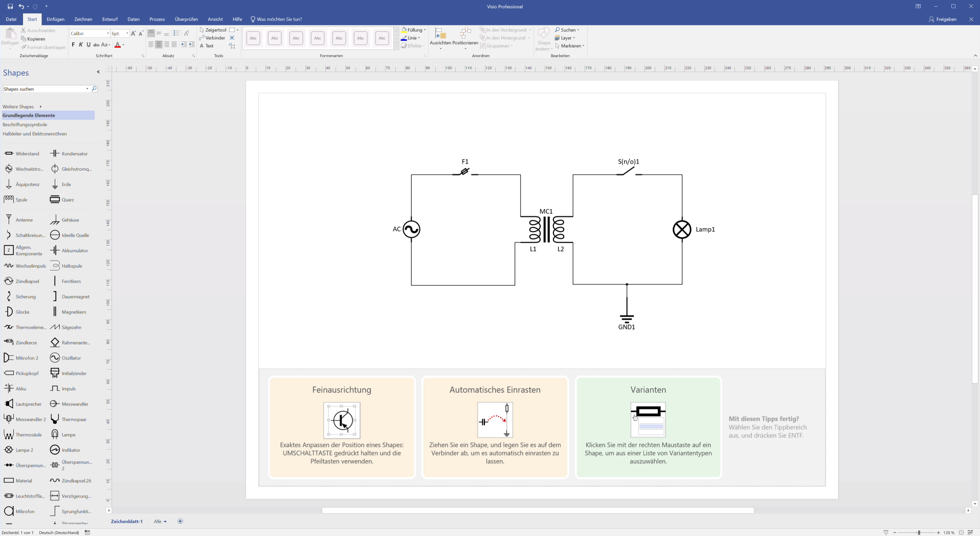
Task: Click the Freigeben share button
Action: click(x=943, y=19)
